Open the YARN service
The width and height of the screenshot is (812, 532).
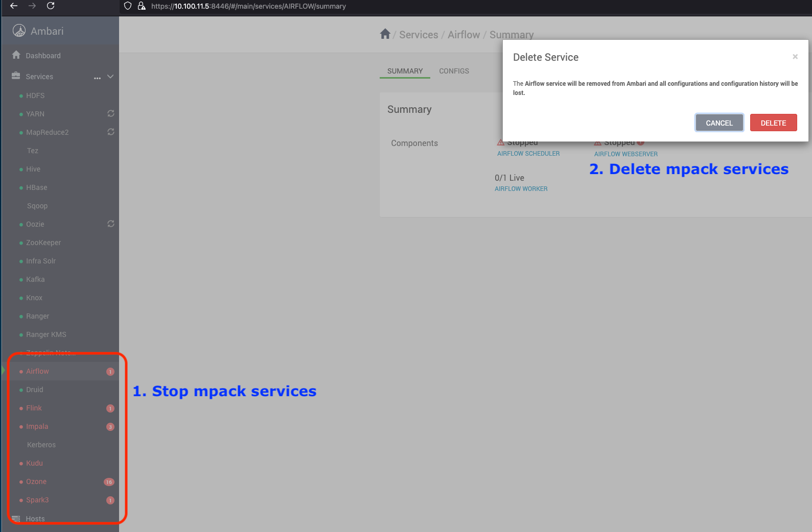[35, 114]
